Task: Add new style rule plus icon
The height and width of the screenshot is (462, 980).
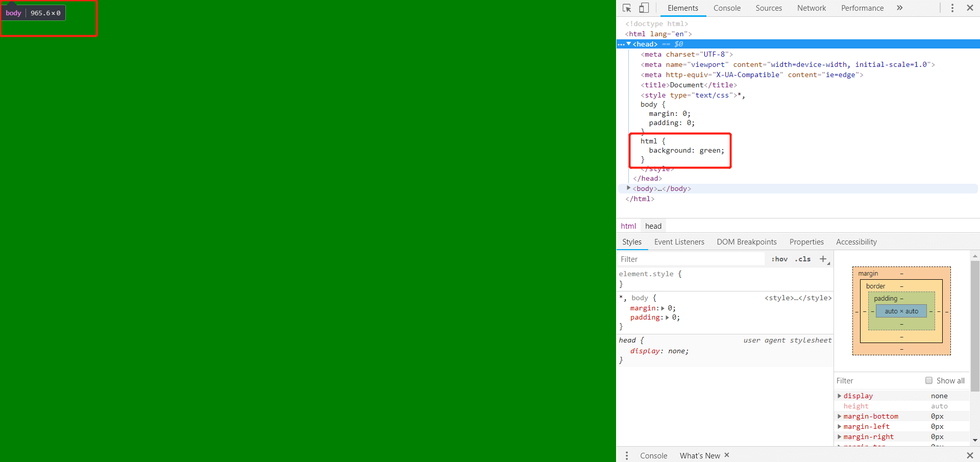Action: point(823,259)
